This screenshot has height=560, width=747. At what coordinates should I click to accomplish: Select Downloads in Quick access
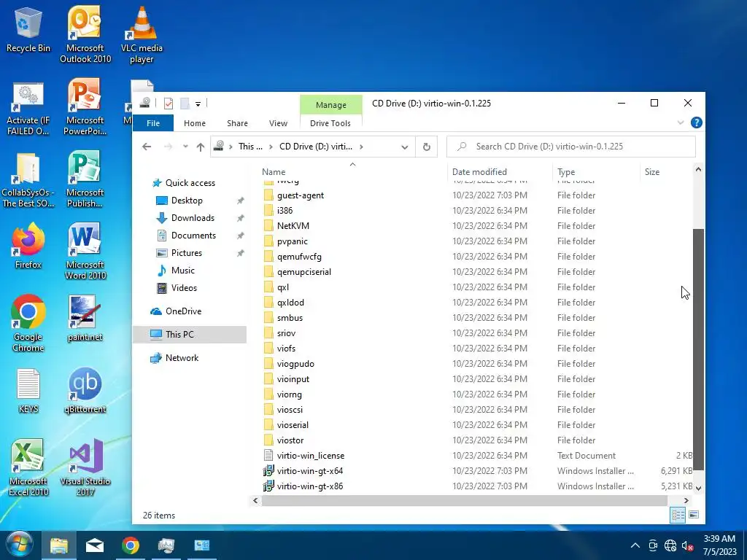pyautogui.click(x=193, y=218)
